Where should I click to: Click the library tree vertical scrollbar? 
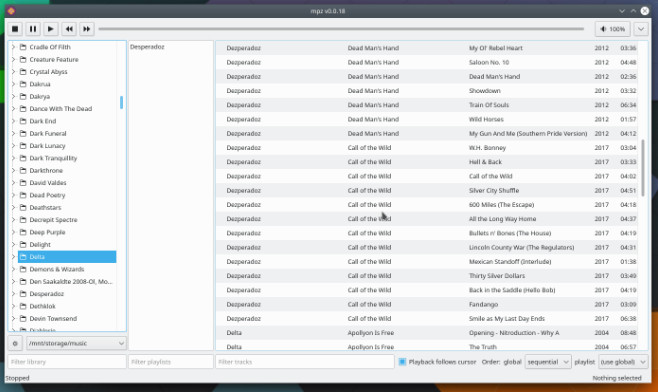coord(121,102)
